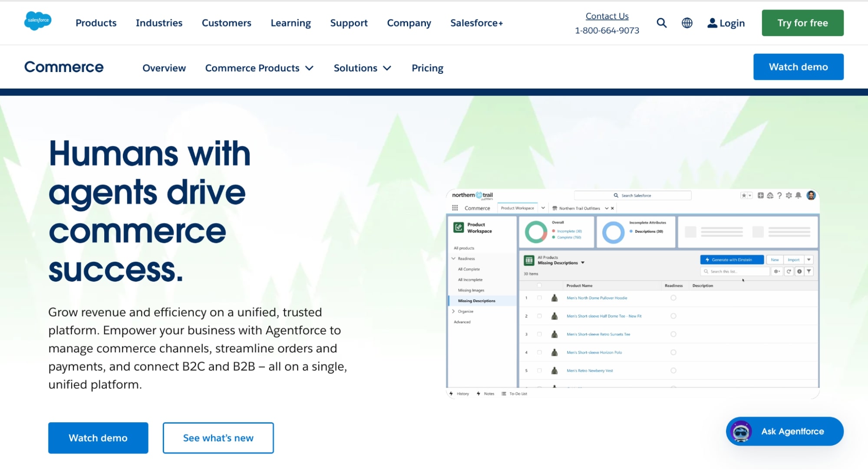Open the Support menu

[349, 23]
